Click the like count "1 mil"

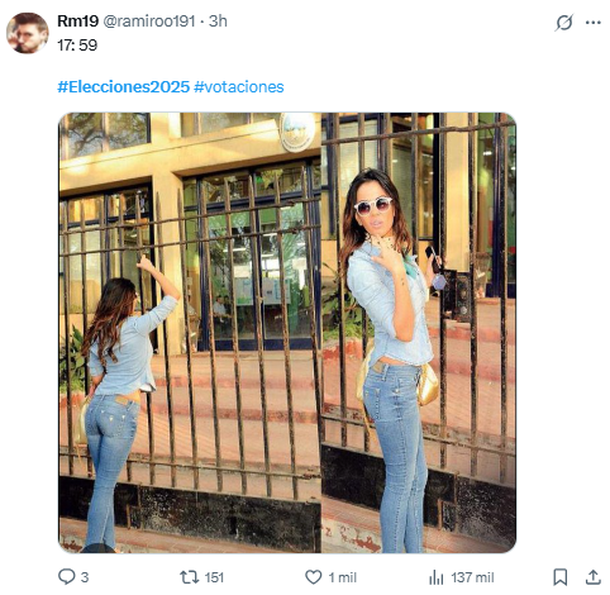click(343, 577)
